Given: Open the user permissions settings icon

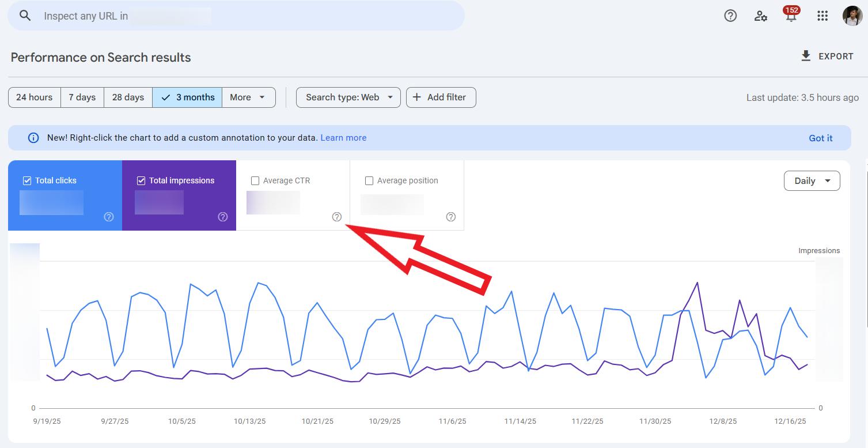Looking at the screenshot, I should click(760, 16).
